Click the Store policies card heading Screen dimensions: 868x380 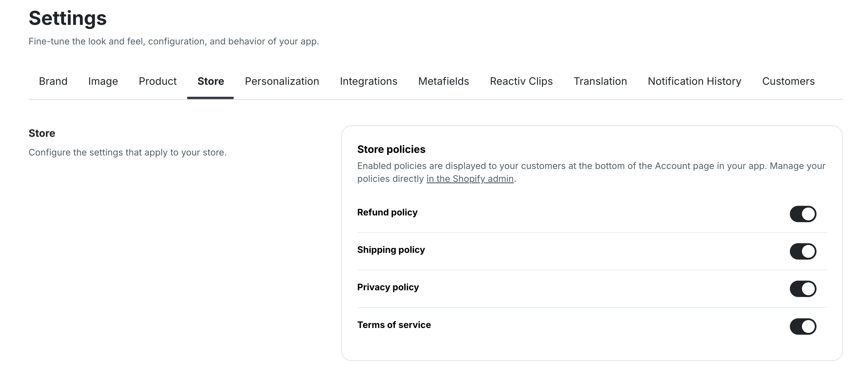391,149
